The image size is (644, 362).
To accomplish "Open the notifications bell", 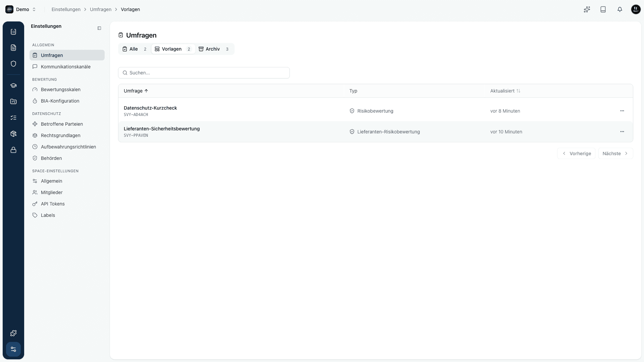I will click(620, 9).
